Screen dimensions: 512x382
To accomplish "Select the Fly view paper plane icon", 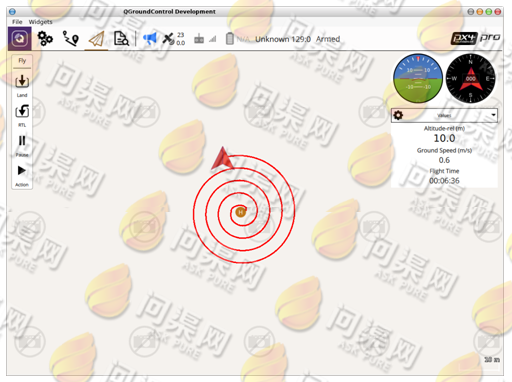I will 96,39.
